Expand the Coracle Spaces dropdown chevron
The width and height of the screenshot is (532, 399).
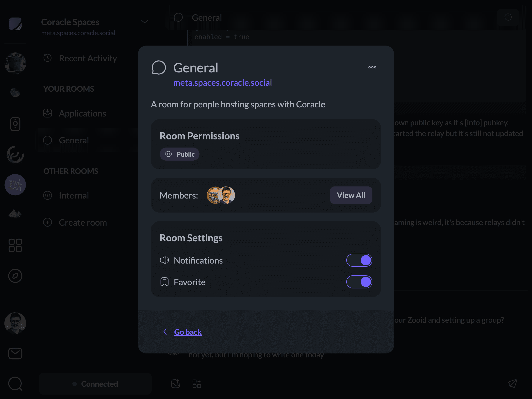click(145, 22)
